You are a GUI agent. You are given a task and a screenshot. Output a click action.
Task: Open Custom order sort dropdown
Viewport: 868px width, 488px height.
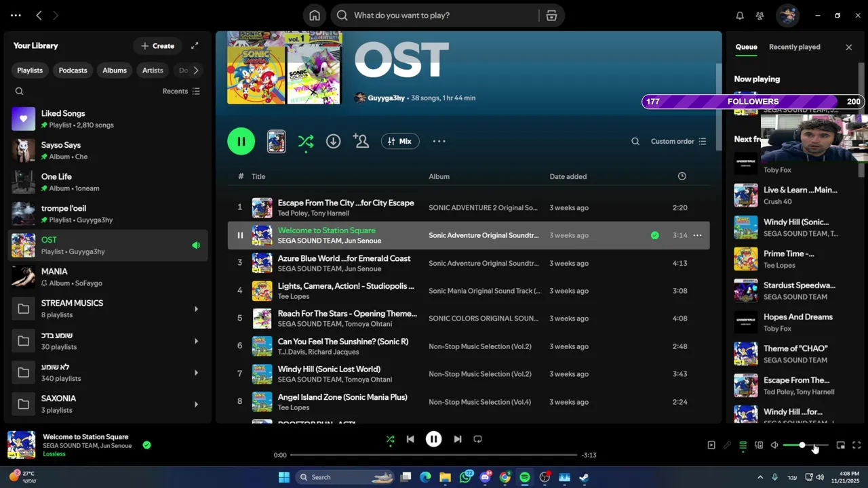point(678,142)
